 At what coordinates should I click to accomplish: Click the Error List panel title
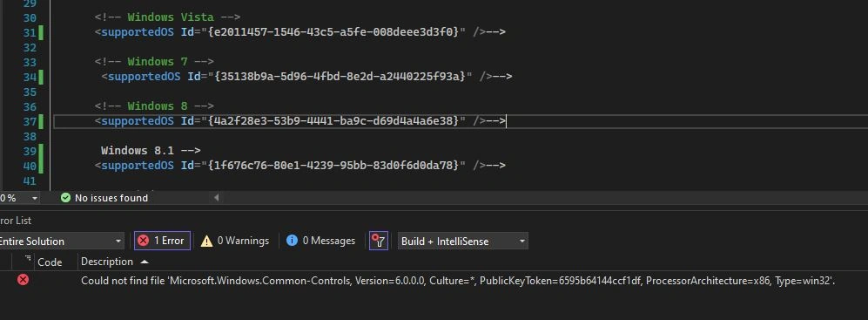pos(16,221)
